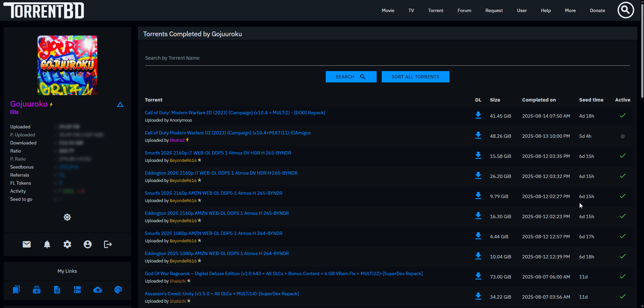The image size is (644, 308).
Task: Click the notifications bell icon
Action: coord(47,244)
